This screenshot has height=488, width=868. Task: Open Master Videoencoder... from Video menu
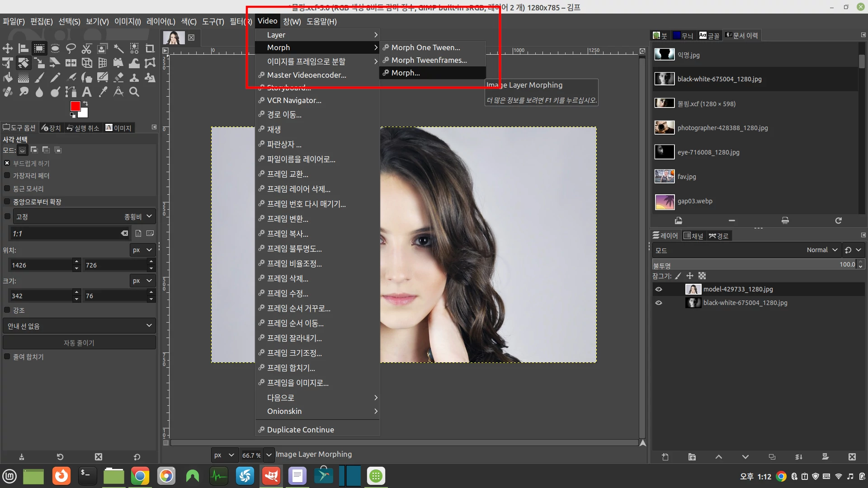pyautogui.click(x=317, y=75)
